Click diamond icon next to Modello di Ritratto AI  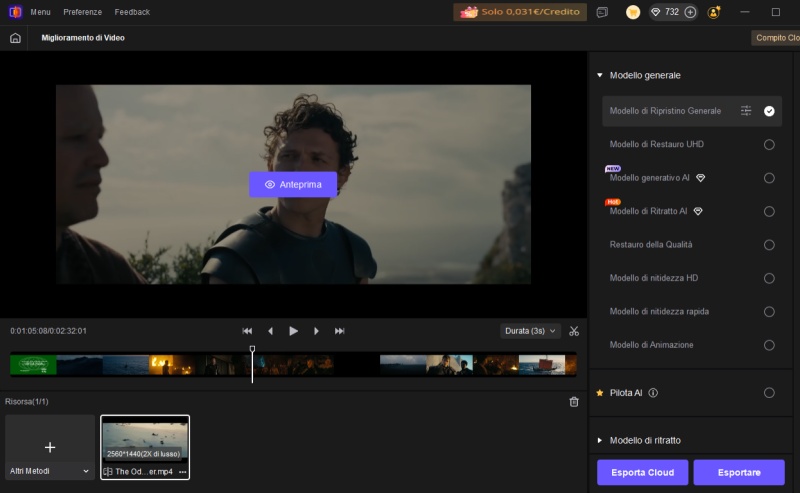pyautogui.click(x=698, y=211)
